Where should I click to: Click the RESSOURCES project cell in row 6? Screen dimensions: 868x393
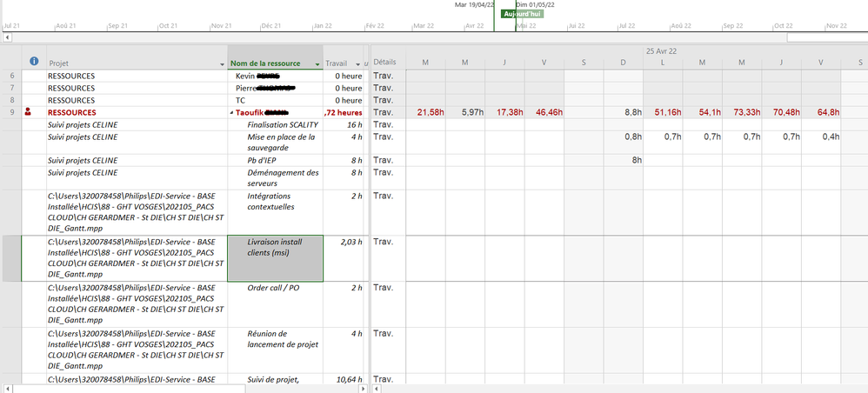137,76
